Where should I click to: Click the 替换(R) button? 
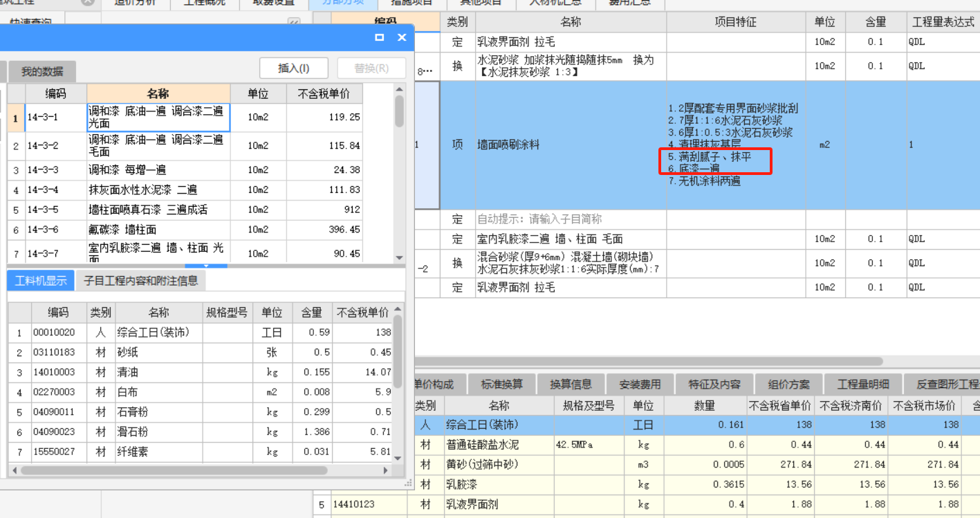click(371, 68)
